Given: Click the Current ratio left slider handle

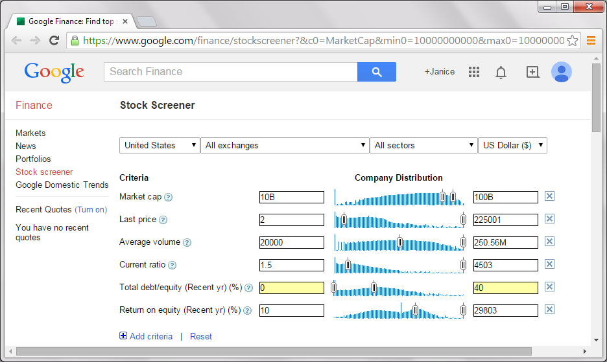Looking at the screenshot, I should (x=348, y=265).
